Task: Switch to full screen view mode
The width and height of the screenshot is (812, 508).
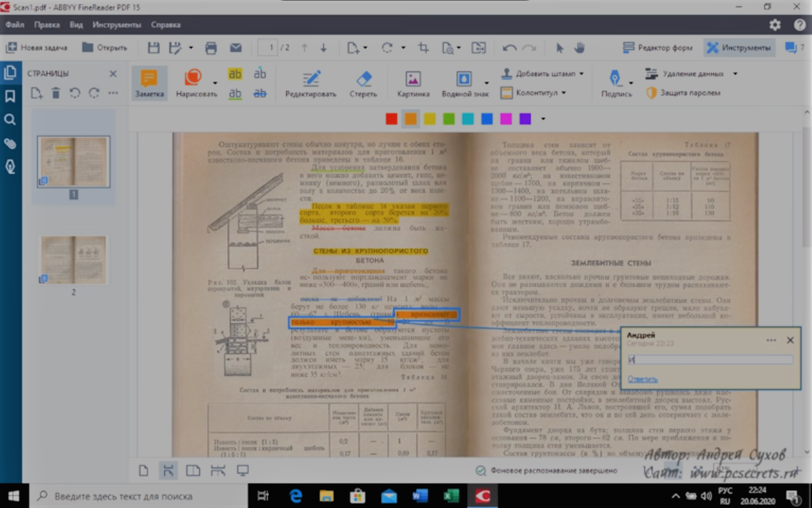Action: click(242, 470)
